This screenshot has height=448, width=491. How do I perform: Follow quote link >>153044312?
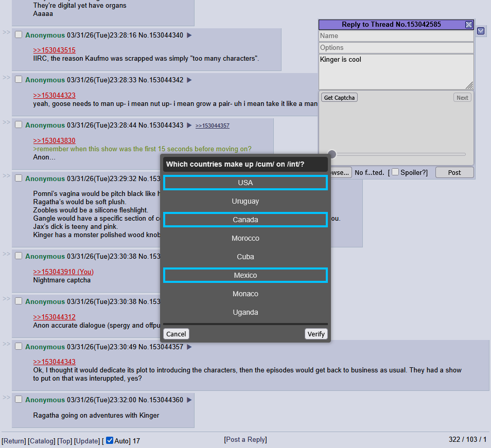click(x=54, y=317)
